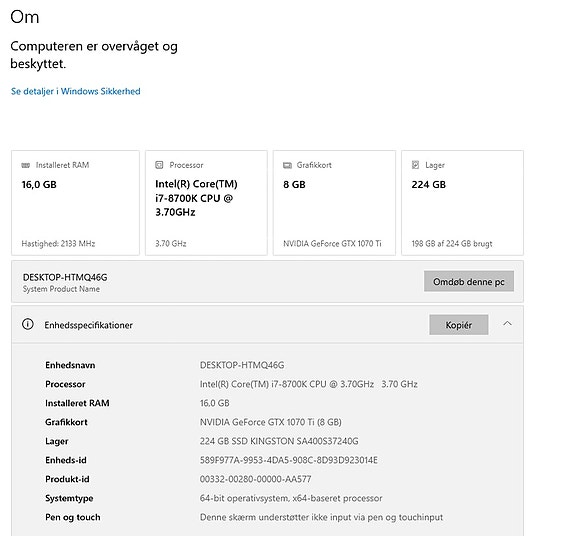Image resolution: width=575 pixels, height=536 pixels.
Task: Click the storage drive icon by Lager
Action: (x=415, y=165)
